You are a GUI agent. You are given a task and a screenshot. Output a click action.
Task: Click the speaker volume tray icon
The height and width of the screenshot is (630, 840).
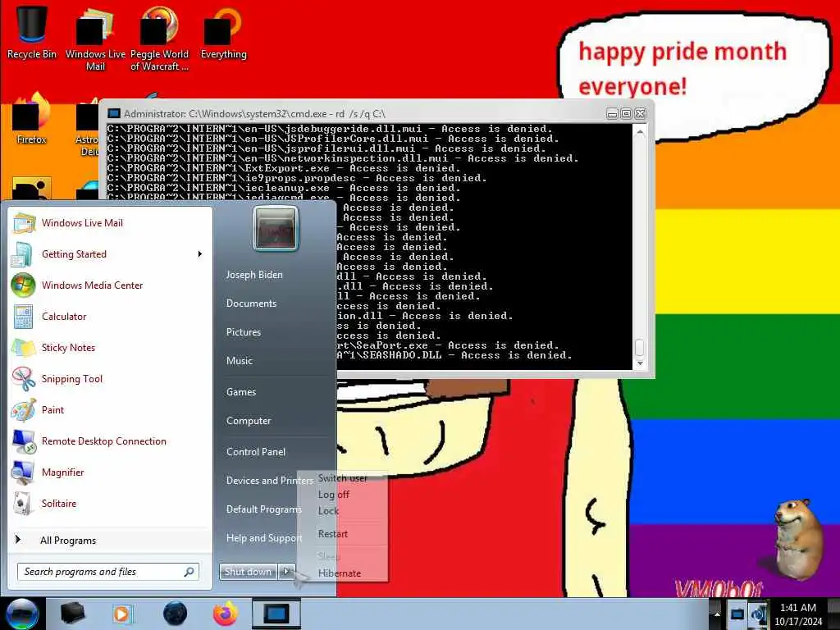click(x=759, y=614)
